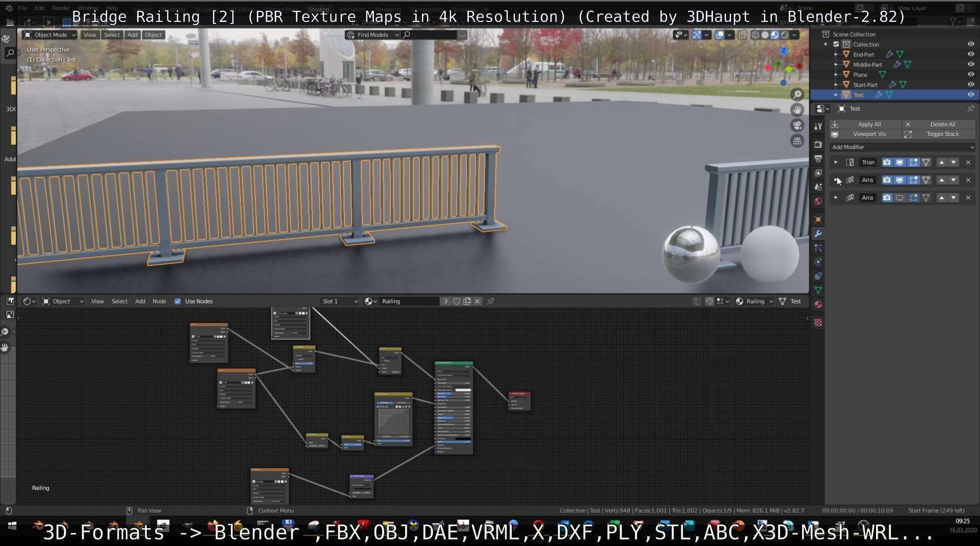Expand End-Part in the outliner tree
The image size is (980, 546).
(x=836, y=54)
